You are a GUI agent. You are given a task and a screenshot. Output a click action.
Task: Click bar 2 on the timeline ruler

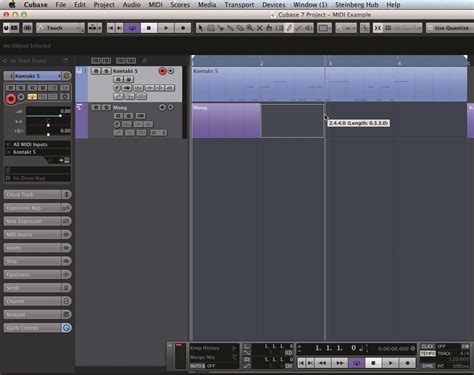261,63
